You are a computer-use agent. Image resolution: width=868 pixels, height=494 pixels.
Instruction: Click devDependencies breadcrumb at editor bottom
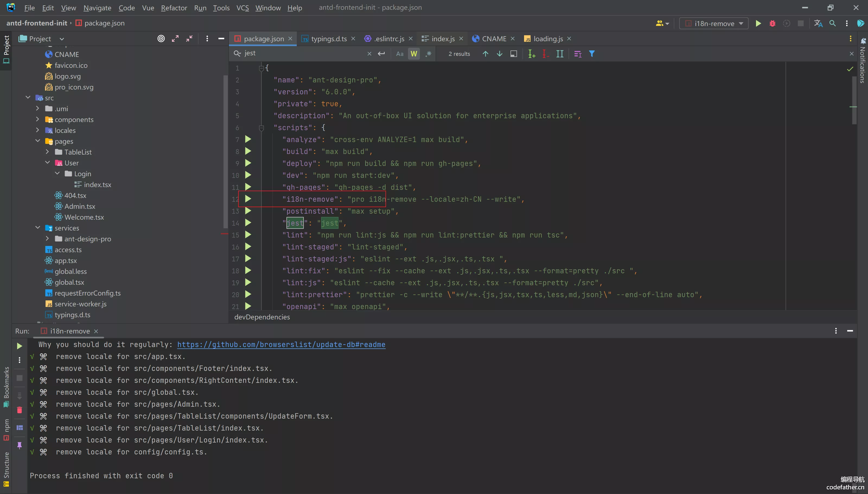pos(262,317)
